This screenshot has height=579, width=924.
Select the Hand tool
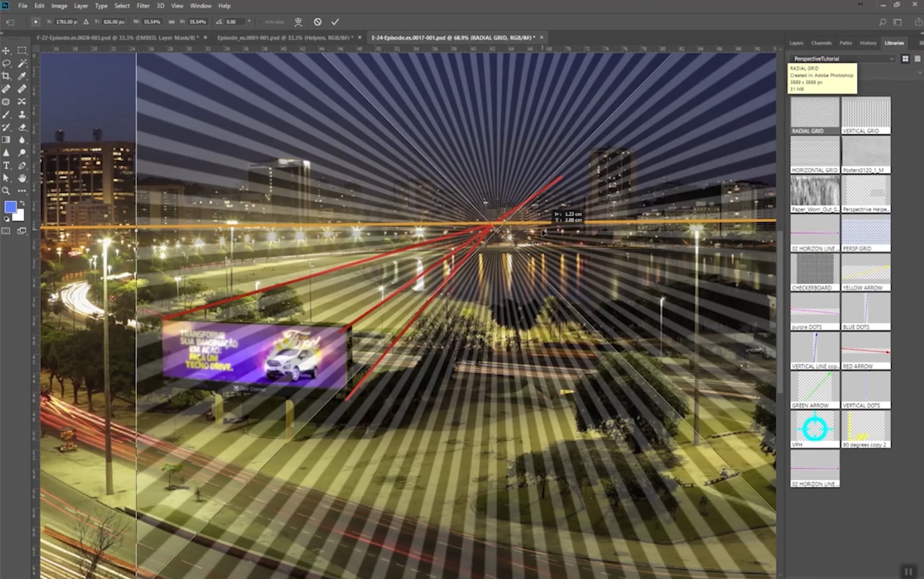click(x=22, y=178)
